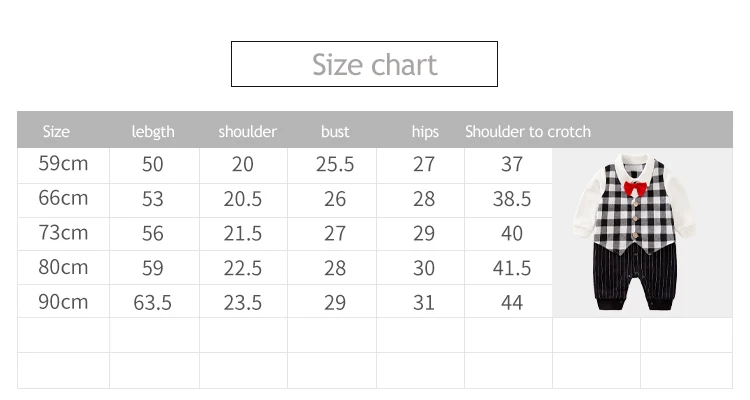This screenshot has width=750, height=400.
Task: Click the red bow tie on romper
Action: click(633, 187)
